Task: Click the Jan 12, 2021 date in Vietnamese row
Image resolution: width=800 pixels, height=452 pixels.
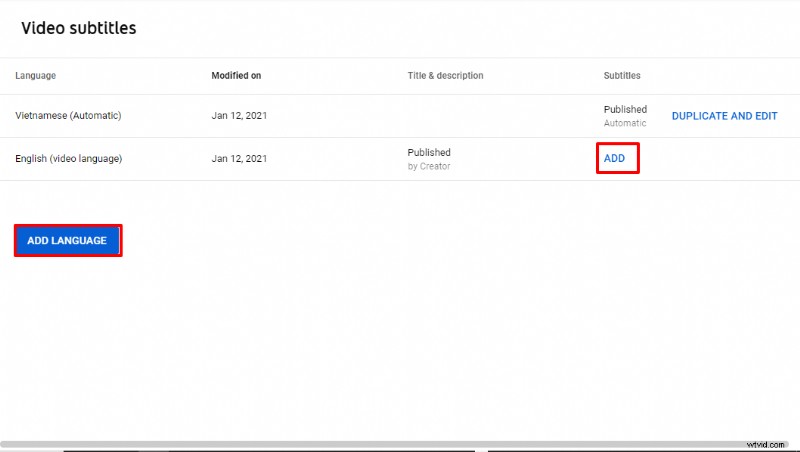Action: click(239, 116)
